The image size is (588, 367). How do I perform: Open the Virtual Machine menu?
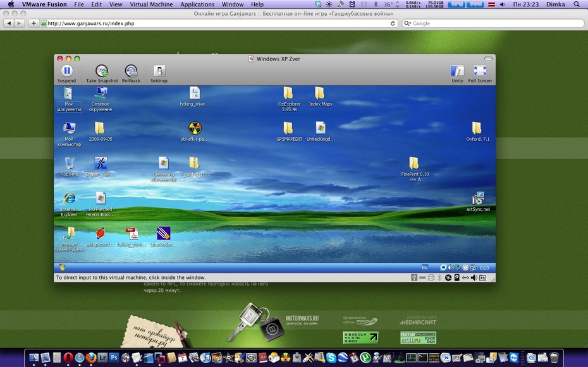pos(151,4)
